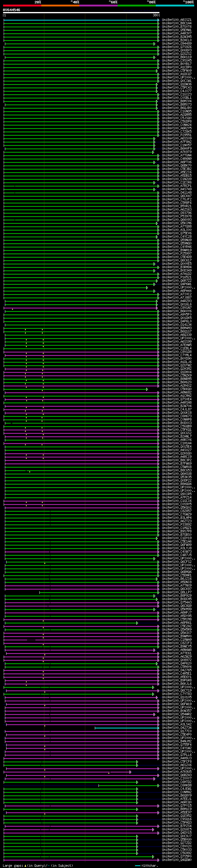
Task: Open hit UniRef100_B7G0T6
Action: point(176,26)
